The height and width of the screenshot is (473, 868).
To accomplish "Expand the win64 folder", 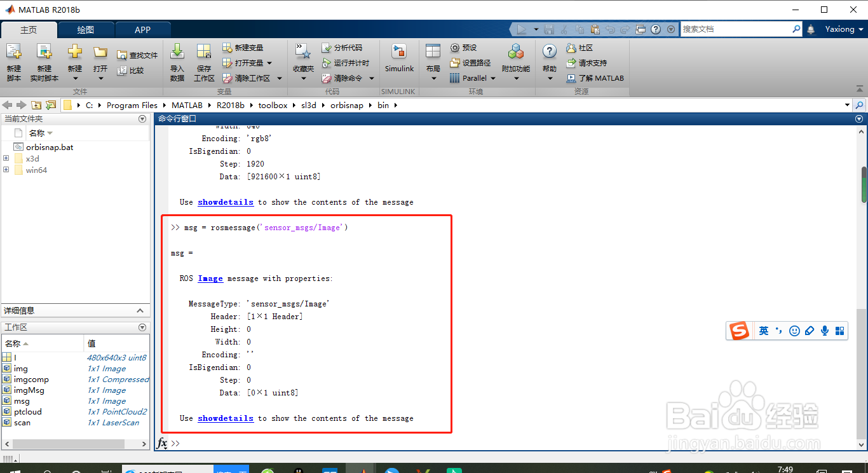I will [x=6, y=170].
